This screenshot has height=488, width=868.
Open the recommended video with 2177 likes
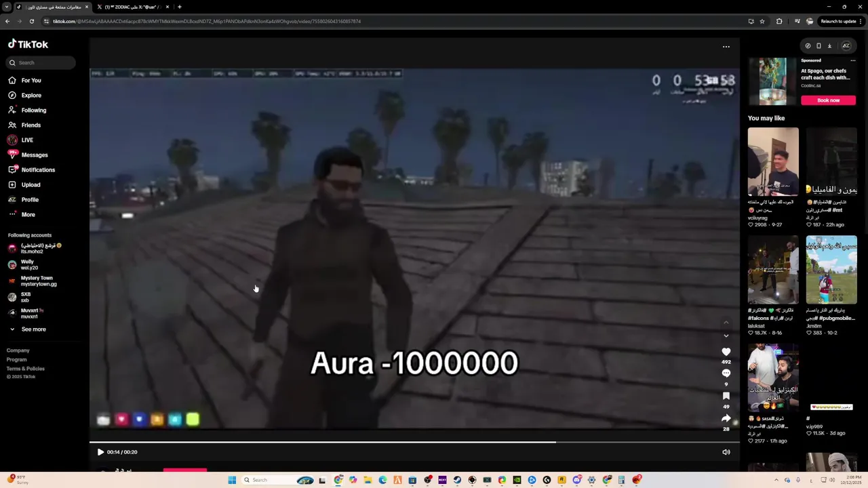773,378
